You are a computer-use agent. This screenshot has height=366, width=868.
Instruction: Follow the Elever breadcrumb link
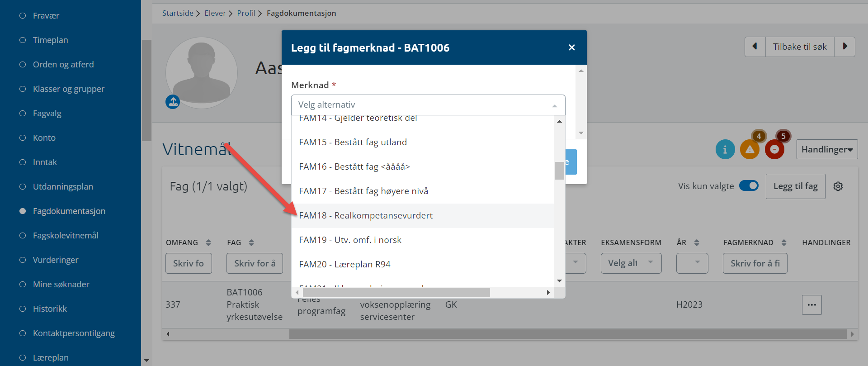point(215,13)
